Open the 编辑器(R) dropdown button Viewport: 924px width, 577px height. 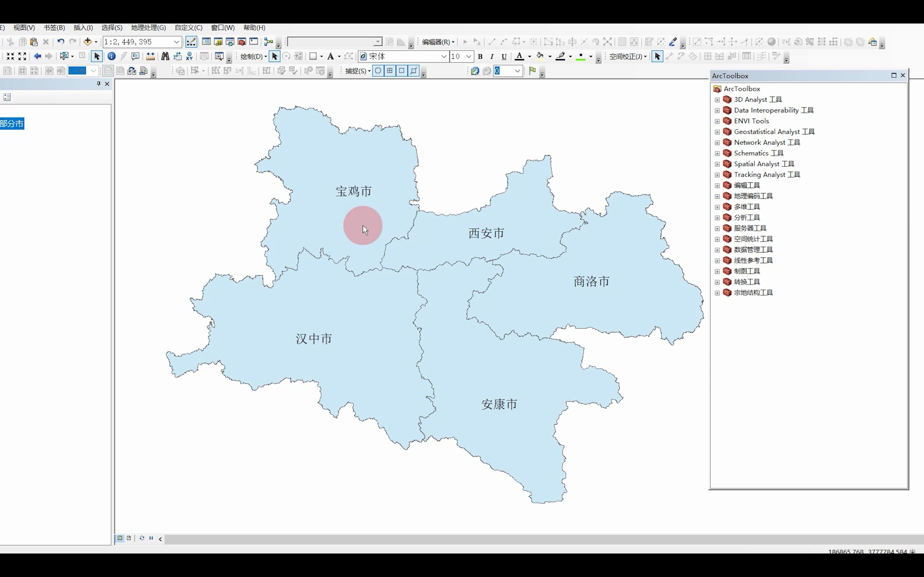pyautogui.click(x=438, y=42)
